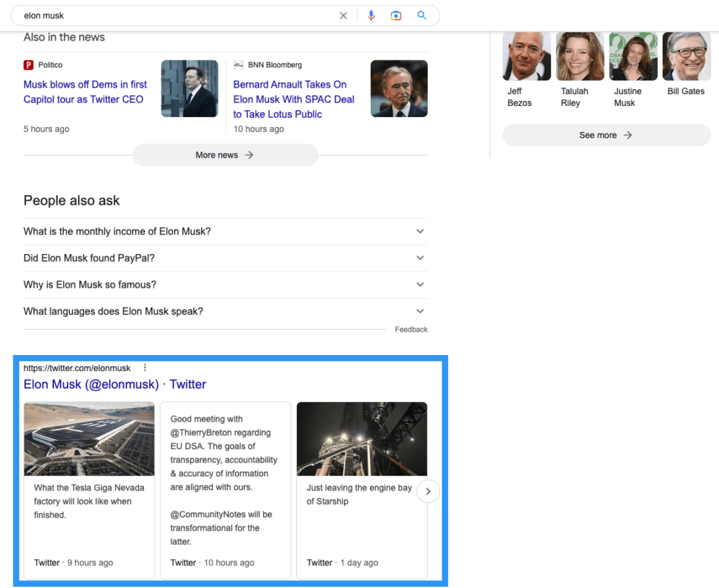Viewport: 719px width, 588px height.
Task: Click the "Twitter · 1 day ago" tweet footer
Action: coord(343,562)
